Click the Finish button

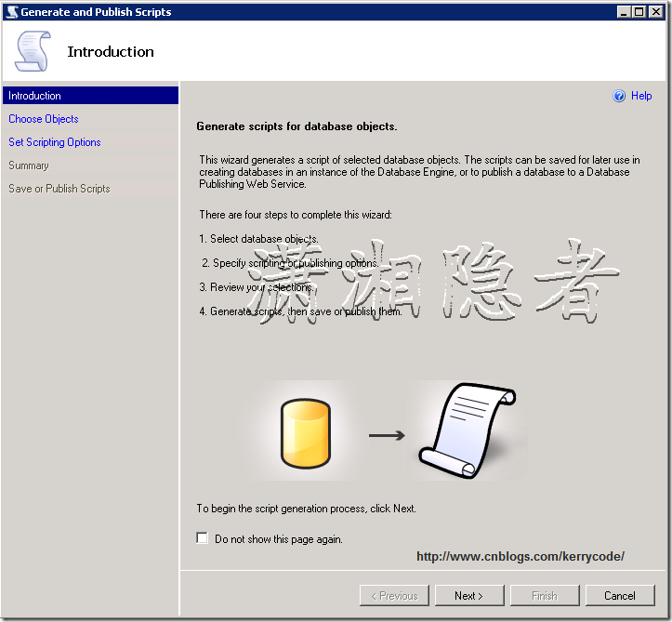coord(545,596)
